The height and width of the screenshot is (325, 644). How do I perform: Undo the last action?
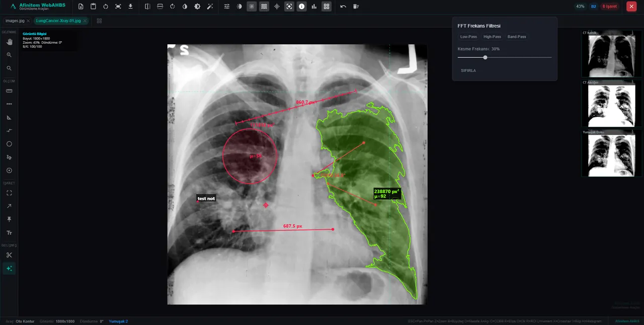coord(343,7)
